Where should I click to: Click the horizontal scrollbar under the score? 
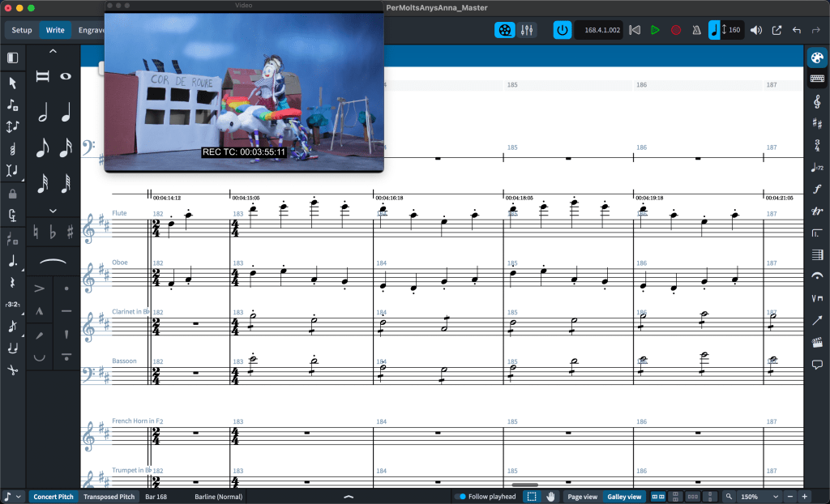(x=525, y=485)
